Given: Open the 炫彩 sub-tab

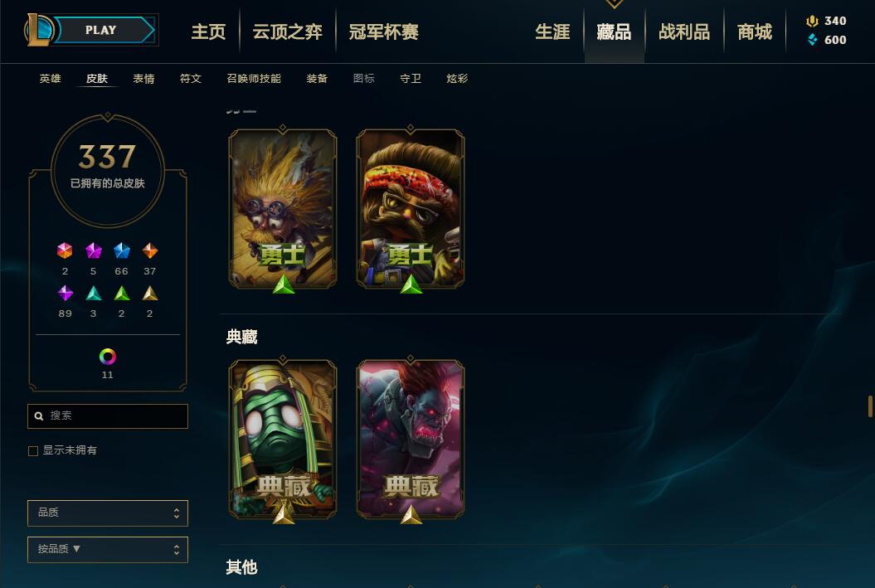Looking at the screenshot, I should (457, 79).
